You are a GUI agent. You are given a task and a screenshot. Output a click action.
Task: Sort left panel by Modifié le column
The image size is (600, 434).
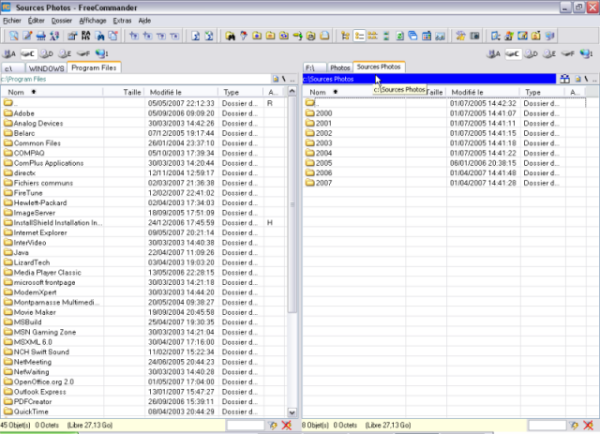tap(181, 92)
